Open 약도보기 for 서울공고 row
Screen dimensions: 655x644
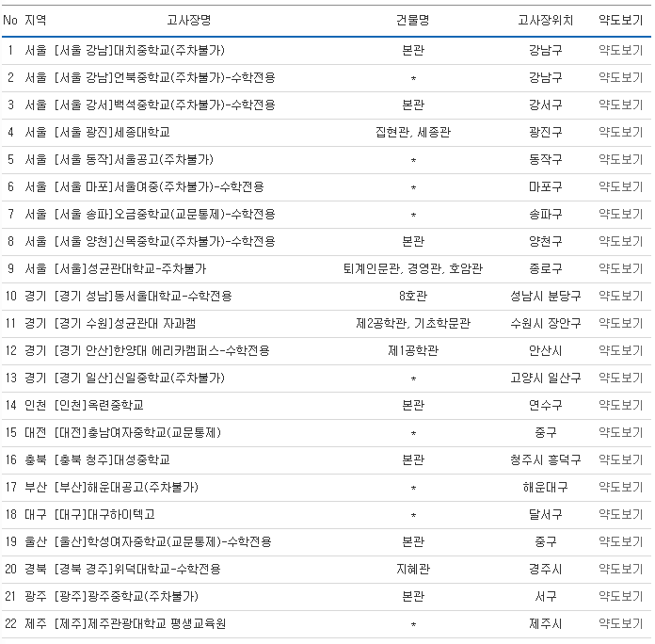click(620, 160)
